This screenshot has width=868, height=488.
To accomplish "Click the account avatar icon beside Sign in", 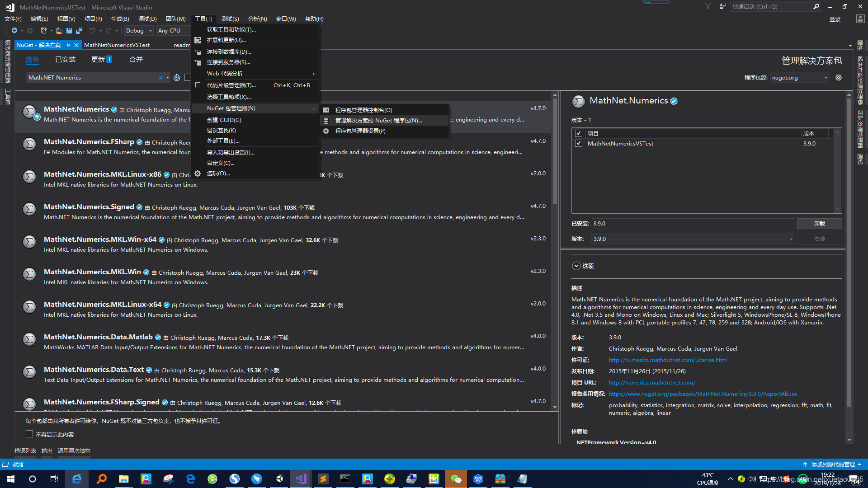I will [860, 19].
